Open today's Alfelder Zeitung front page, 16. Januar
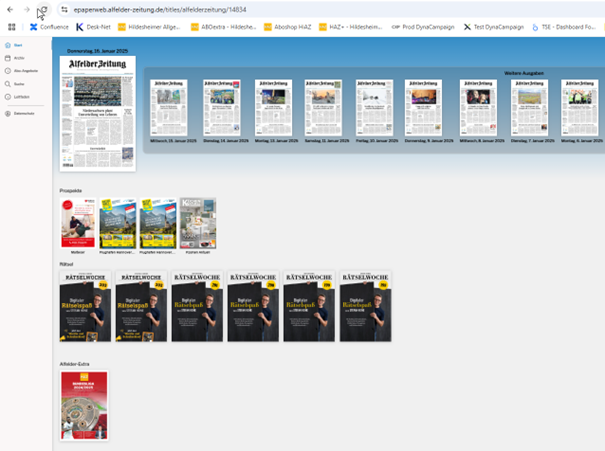Screen dimensions: 605x451 point(97,112)
